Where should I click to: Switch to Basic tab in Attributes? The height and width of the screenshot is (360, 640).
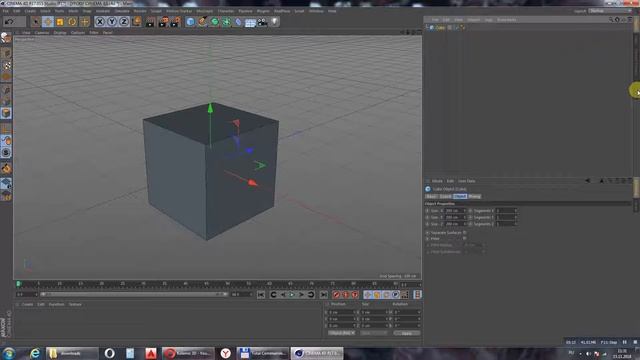click(x=431, y=196)
